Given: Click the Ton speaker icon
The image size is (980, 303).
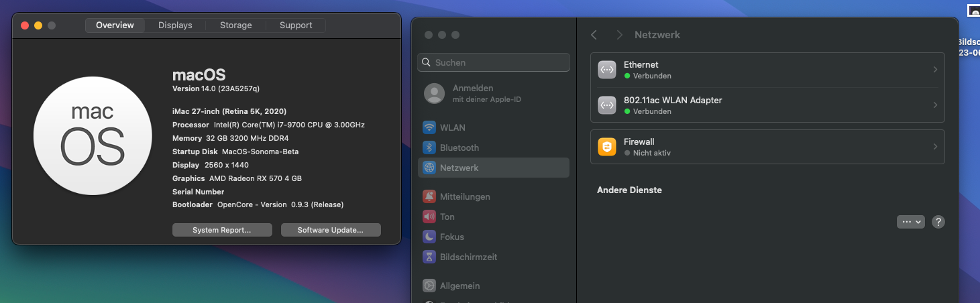Looking at the screenshot, I should point(429,217).
